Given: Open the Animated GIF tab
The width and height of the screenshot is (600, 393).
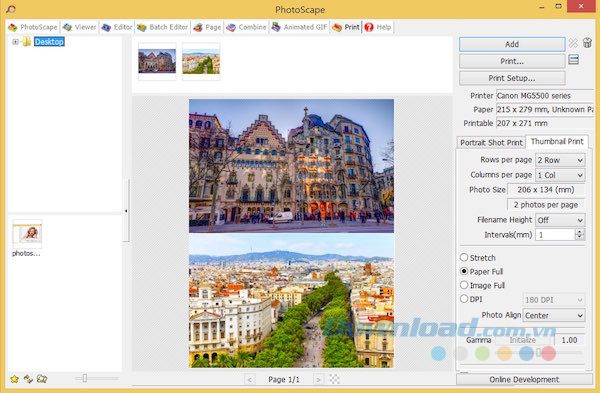Looking at the screenshot, I should pyautogui.click(x=299, y=27).
